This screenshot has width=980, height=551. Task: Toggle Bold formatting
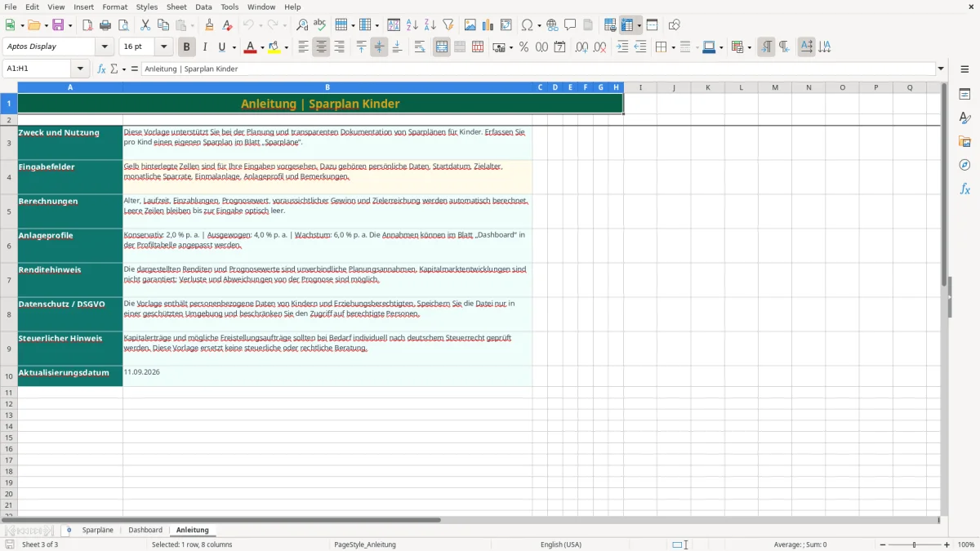187,47
